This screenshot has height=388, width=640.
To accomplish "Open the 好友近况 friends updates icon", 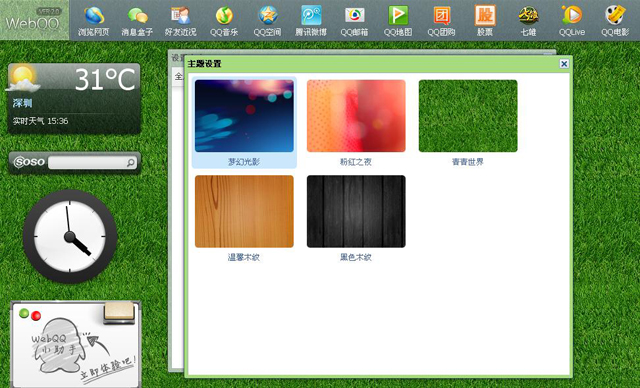I will pyautogui.click(x=180, y=20).
